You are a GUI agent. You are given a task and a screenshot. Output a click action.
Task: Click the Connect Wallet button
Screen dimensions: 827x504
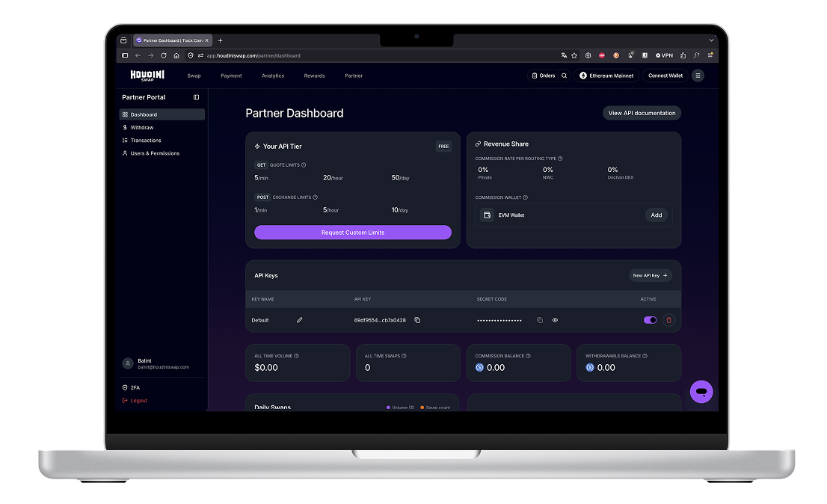[x=665, y=76]
